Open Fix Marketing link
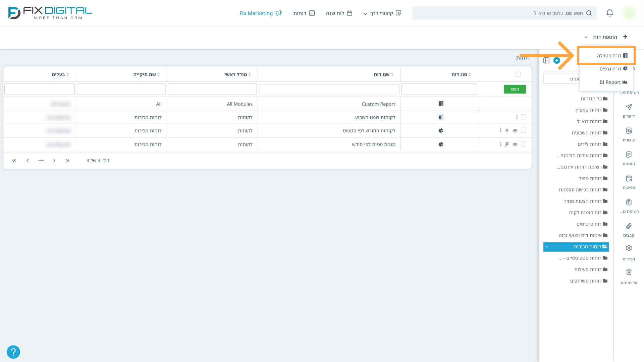 [261, 13]
